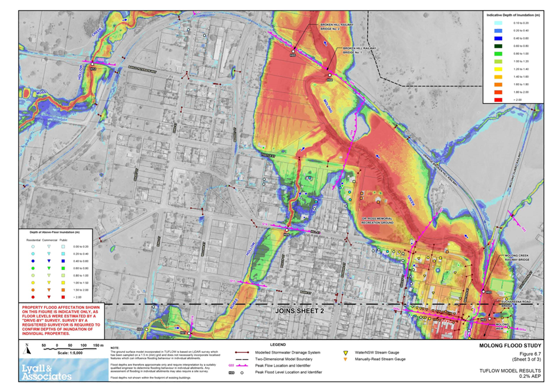
Task: Click the Residential > 2.00 red circle symbol
Action: click(x=33, y=297)
